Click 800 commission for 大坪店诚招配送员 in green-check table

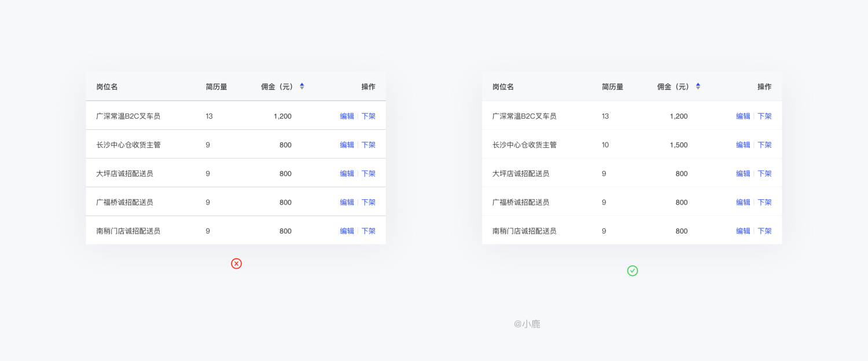pyautogui.click(x=682, y=173)
